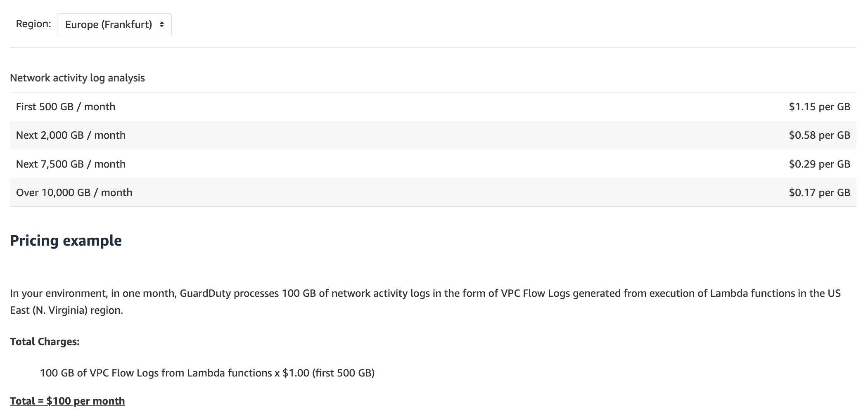Screen dimensions: 868x412
Task: Open the Europe (Frankfurt) region dropdown
Action: pyautogui.click(x=109, y=25)
